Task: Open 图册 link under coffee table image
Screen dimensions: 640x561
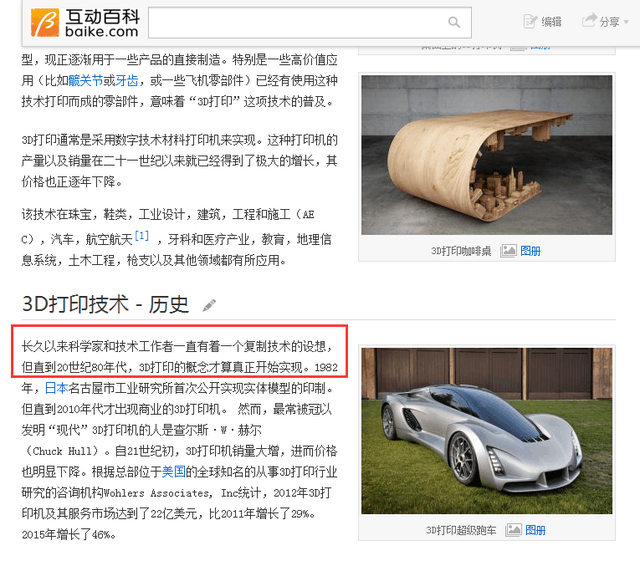Action: coord(530,251)
